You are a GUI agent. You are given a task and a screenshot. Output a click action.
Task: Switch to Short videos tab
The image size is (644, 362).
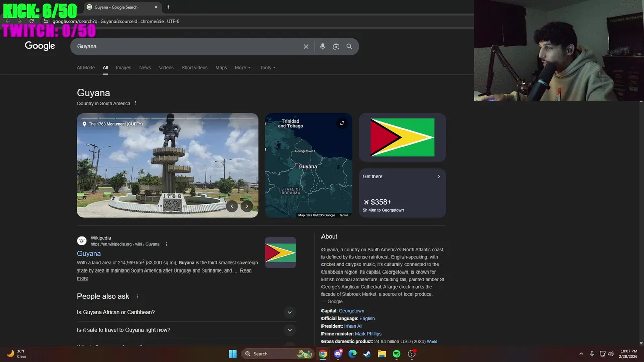(x=194, y=68)
